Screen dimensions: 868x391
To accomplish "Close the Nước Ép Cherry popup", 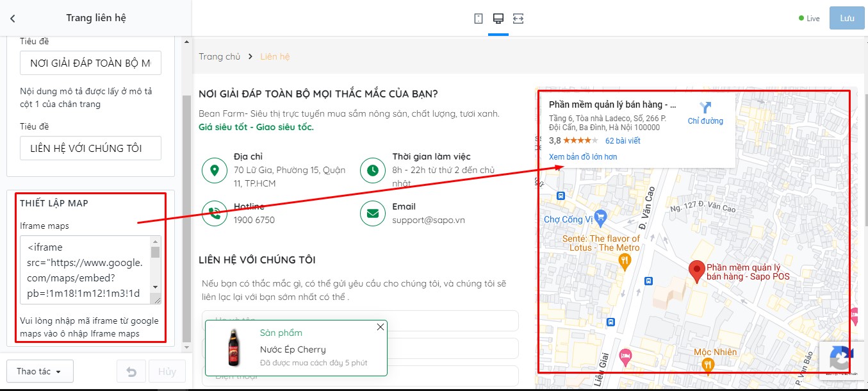I will click(x=381, y=327).
